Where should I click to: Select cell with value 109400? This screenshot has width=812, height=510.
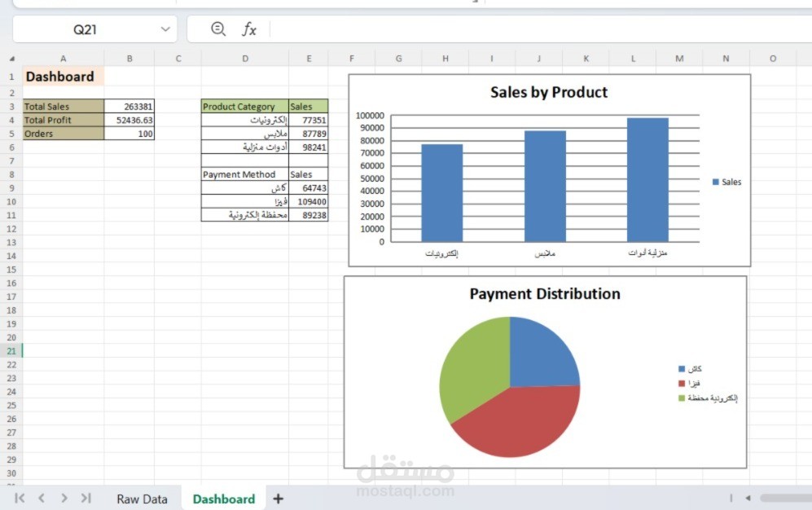point(308,201)
